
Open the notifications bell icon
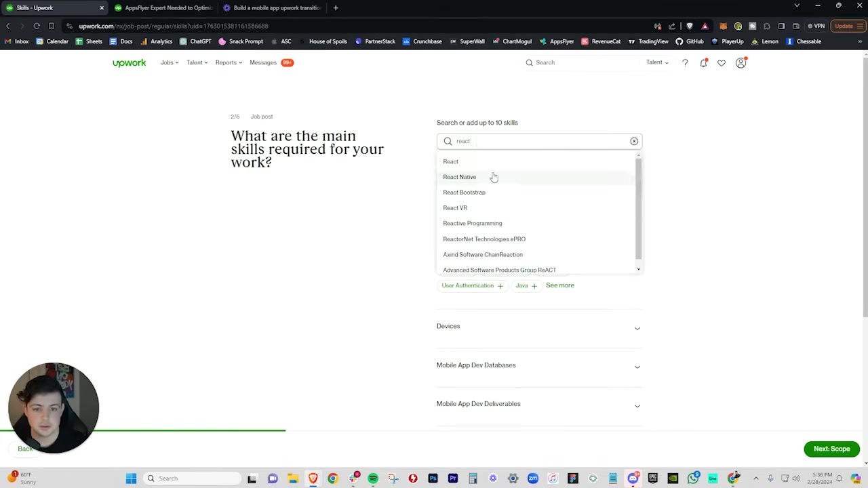[703, 63]
